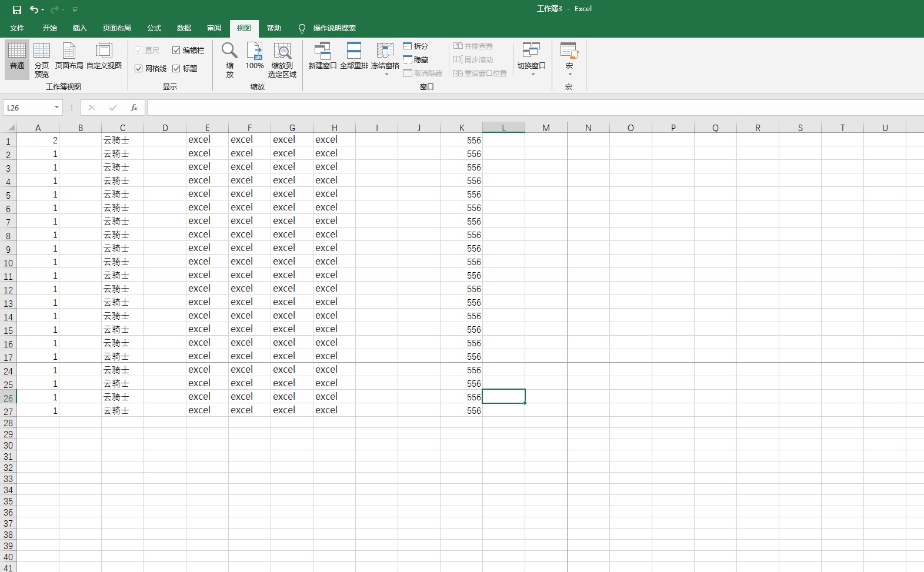Open the Page Layout (页面布局) ribbon tab
924x572 pixels.
click(117, 28)
